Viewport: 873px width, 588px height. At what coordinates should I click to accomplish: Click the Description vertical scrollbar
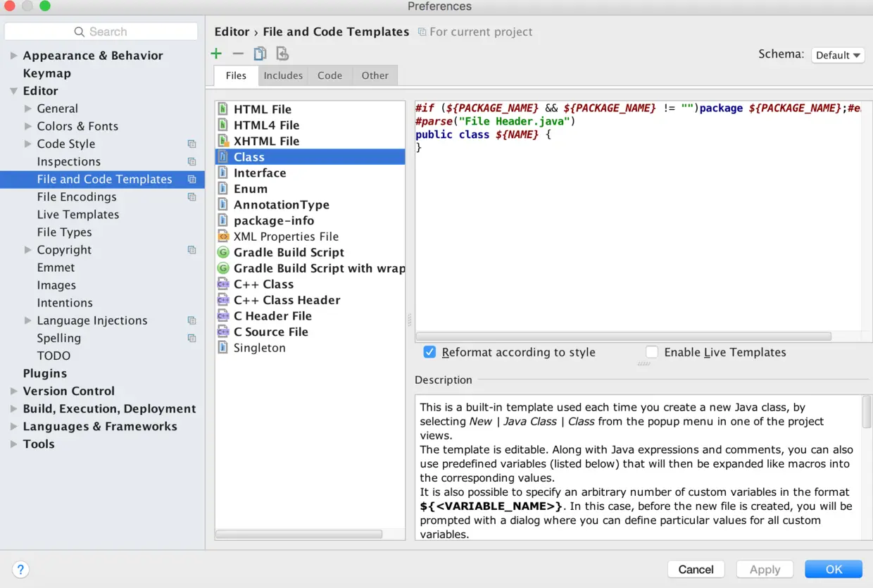[867, 412]
